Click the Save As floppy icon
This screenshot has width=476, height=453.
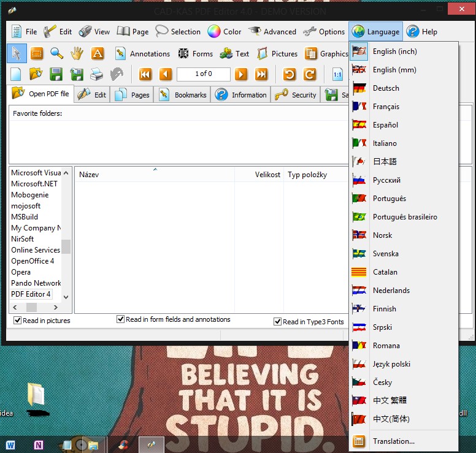(x=77, y=74)
